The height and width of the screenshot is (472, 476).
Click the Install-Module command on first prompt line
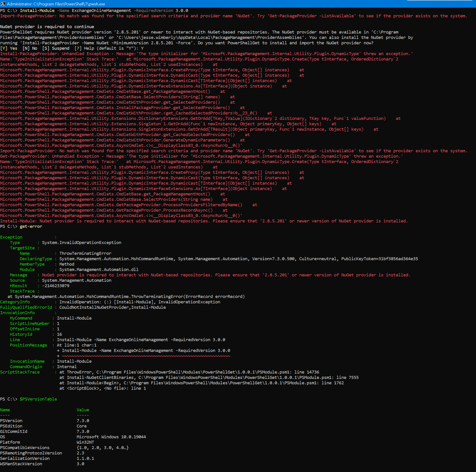37,10
